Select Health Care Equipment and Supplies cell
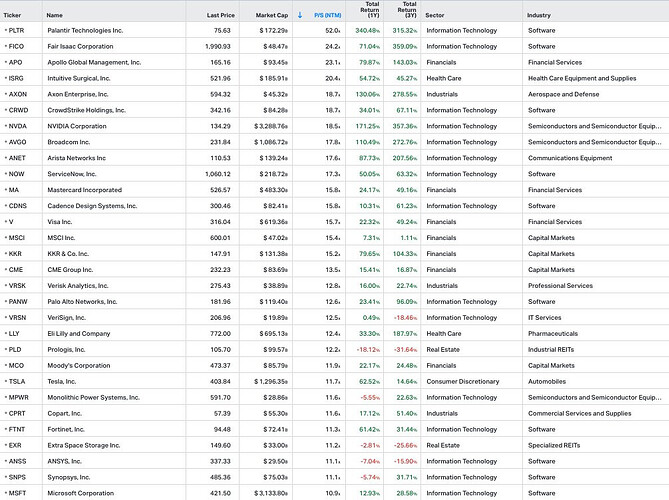Viewport: 669px width, 500px height. pyautogui.click(x=582, y=78)
